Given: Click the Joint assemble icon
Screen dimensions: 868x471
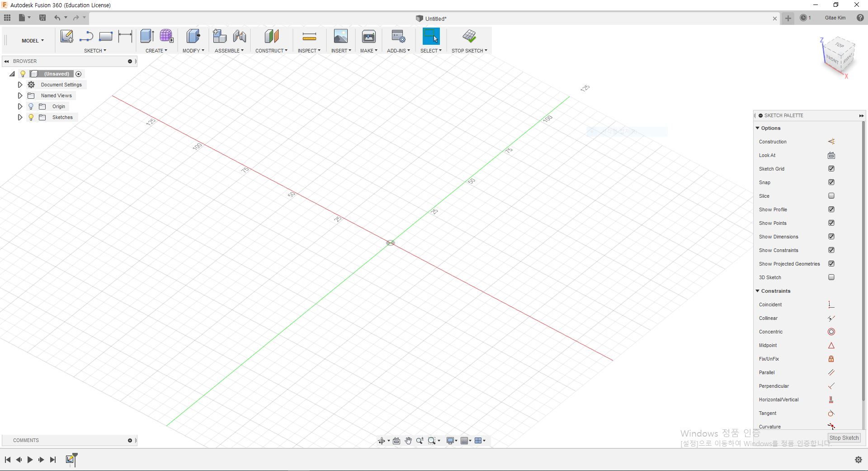Looking at the screenshot, I should click(240, 36).
